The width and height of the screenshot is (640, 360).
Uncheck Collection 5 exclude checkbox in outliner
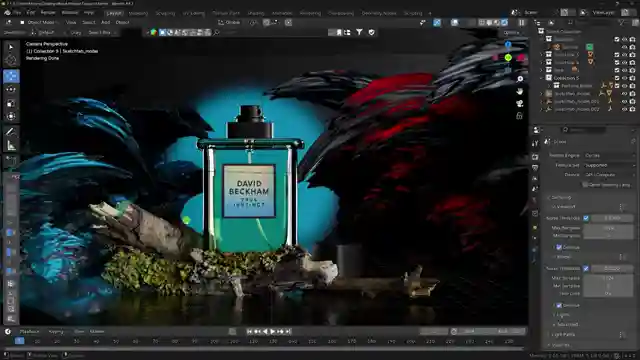(617, 78)
